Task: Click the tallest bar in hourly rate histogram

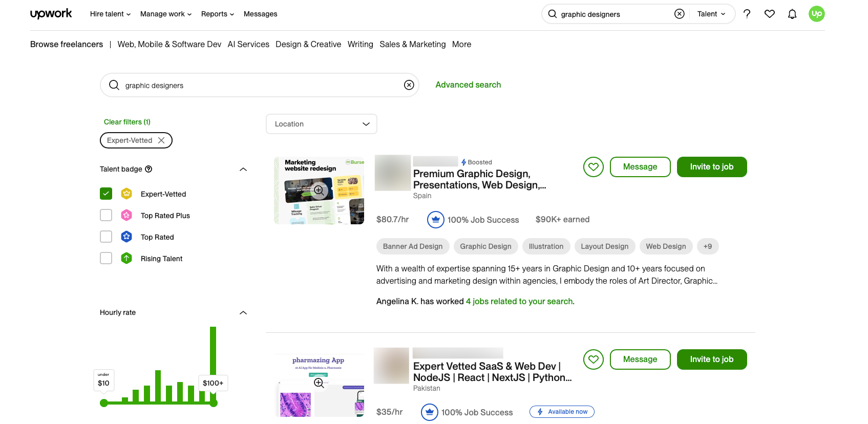Action: pos(213,364)
